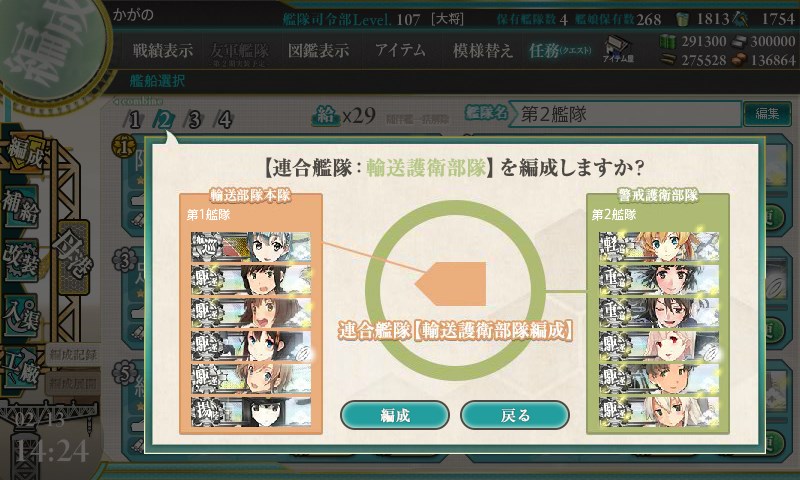Select fleet tab number 3
Viewport: 800px width, 480px height.
194,120
